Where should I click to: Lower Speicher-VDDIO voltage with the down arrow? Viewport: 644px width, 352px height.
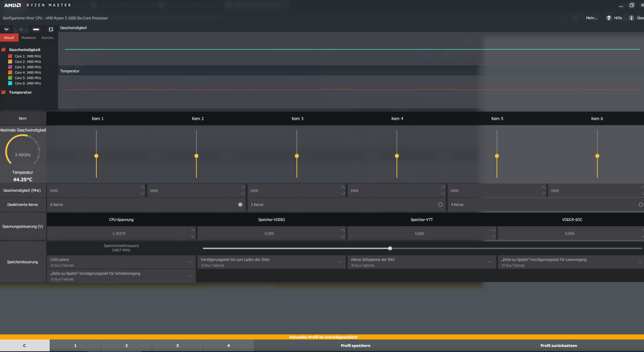[343, 236]
